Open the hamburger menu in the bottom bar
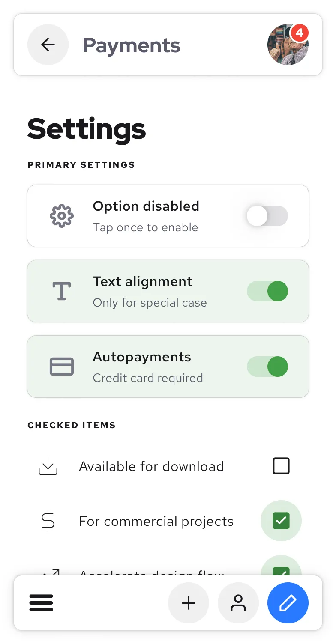The image size is (336, 644). (x=41, y=603)
